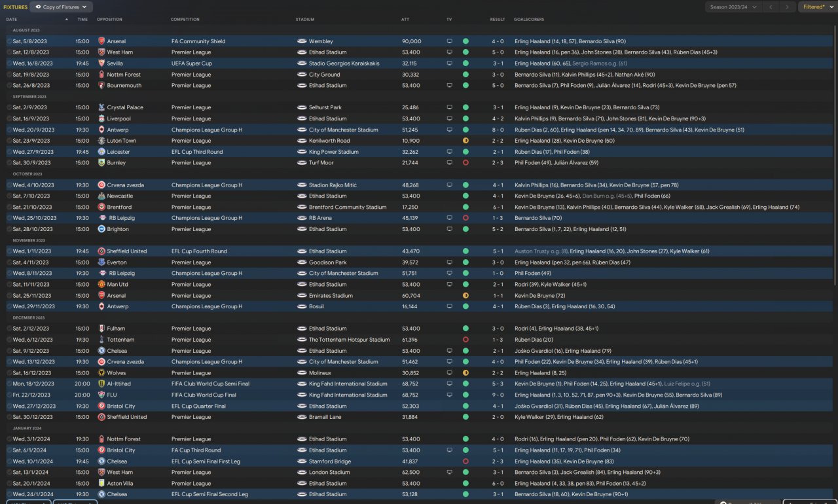Click the Tottenham club crest
The image size is (838, 504).
point(101,340)
